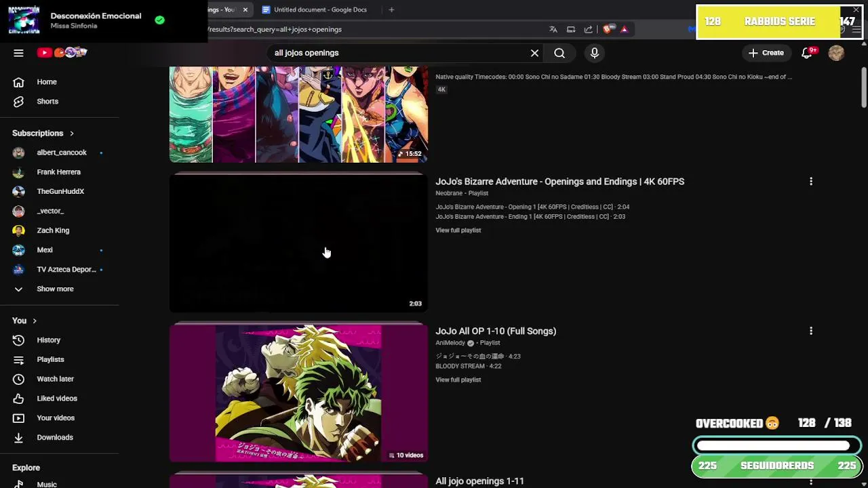Grab the page vertical scrollbar thumb
Image resolution: width=868 pixels, height=488 pixels.
tap(864, 87)
